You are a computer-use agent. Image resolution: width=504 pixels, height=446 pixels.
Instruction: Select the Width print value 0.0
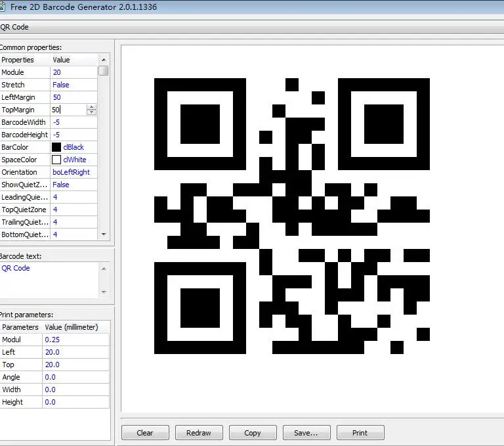tap(50, 390)
